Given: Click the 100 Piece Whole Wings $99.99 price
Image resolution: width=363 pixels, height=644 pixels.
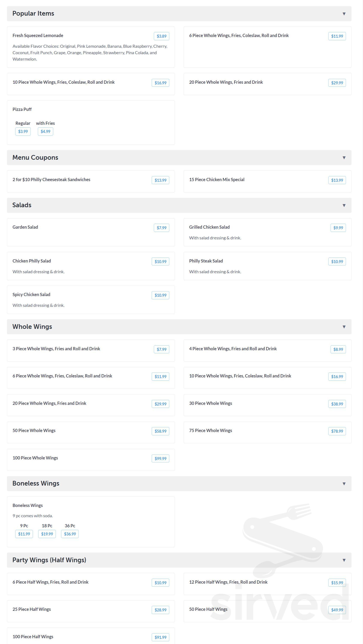Looking at the screenshot, I should click(x=160, y=458).
